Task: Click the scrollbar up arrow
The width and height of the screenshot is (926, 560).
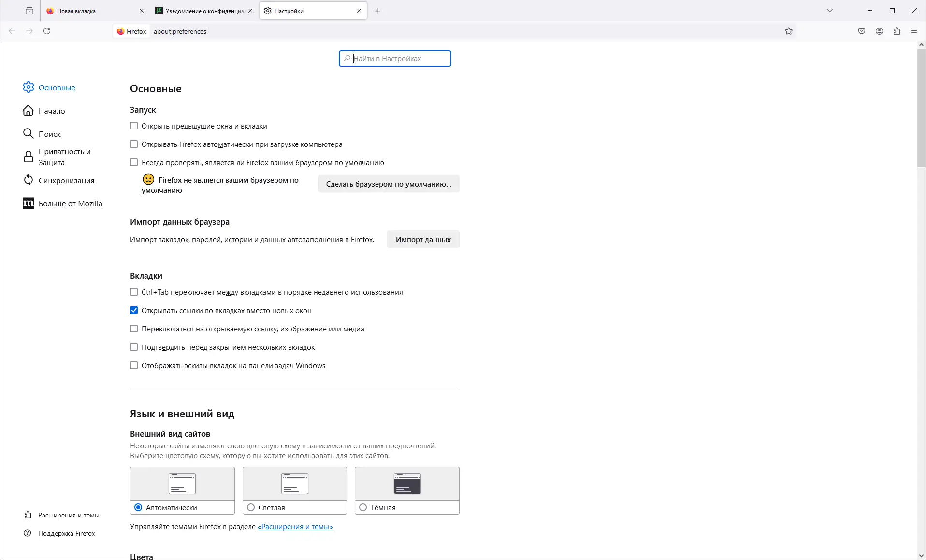Action: point(921,45)
